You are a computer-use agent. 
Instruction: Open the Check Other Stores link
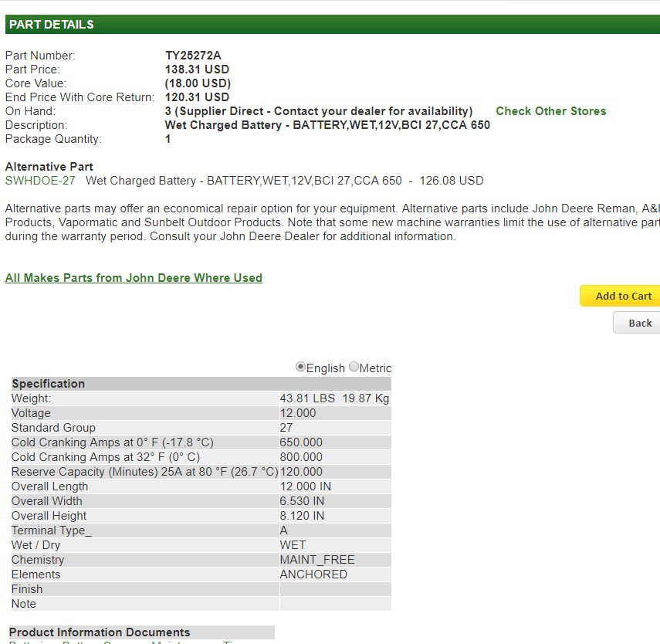click(x=550, y=111)
